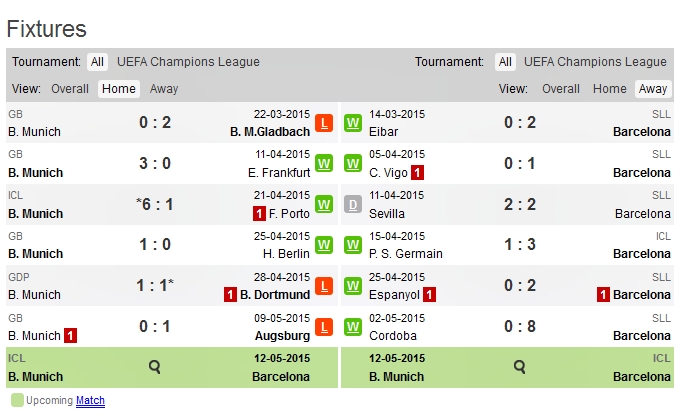The height and width of the screenshot is (416, 682).
Task: Click green W badge for Cordoba match
Action: click(x=352, y=327)
